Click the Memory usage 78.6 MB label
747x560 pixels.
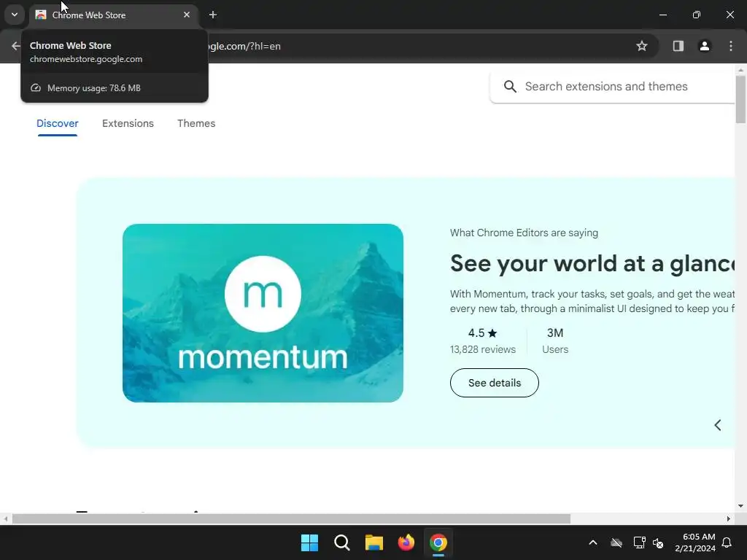(94, 88)
